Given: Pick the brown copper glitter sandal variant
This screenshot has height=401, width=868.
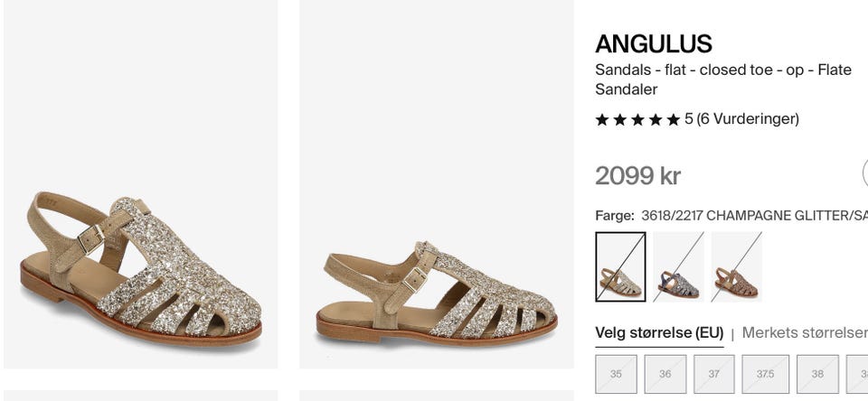Looking at the screenshot, I should (x=736, y=266).
